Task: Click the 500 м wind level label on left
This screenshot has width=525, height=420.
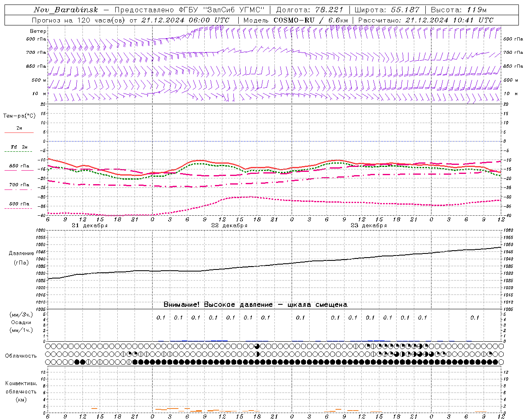Action: pos(39,80)
